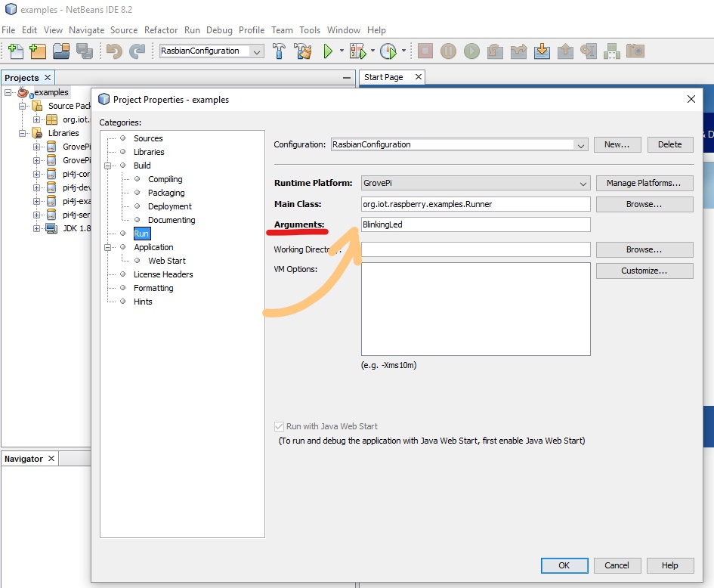Collapse the Libraries node in Projects tree
Viewport: 714px width, 588px height.
(x=22, y=134)
